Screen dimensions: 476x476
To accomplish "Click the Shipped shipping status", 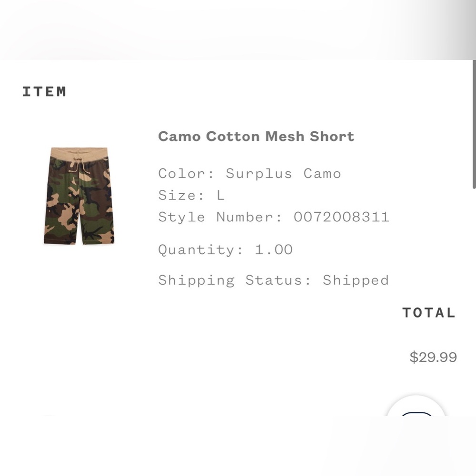I will 356,280.
